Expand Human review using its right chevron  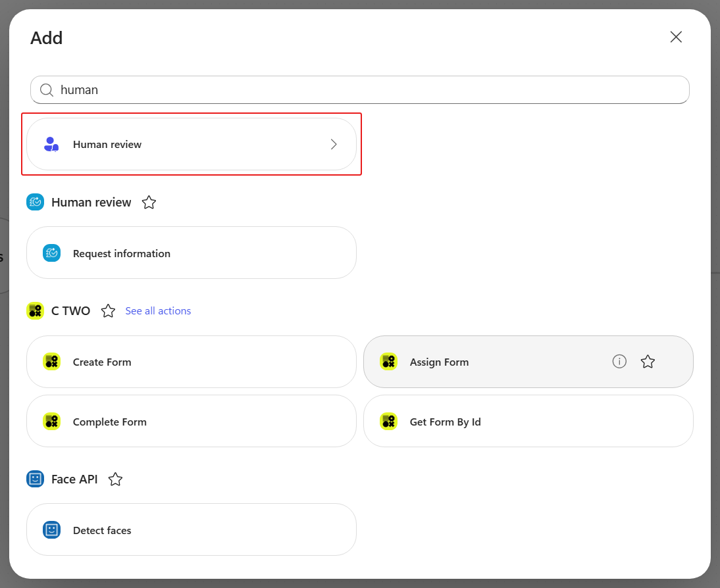coord(334,145)
